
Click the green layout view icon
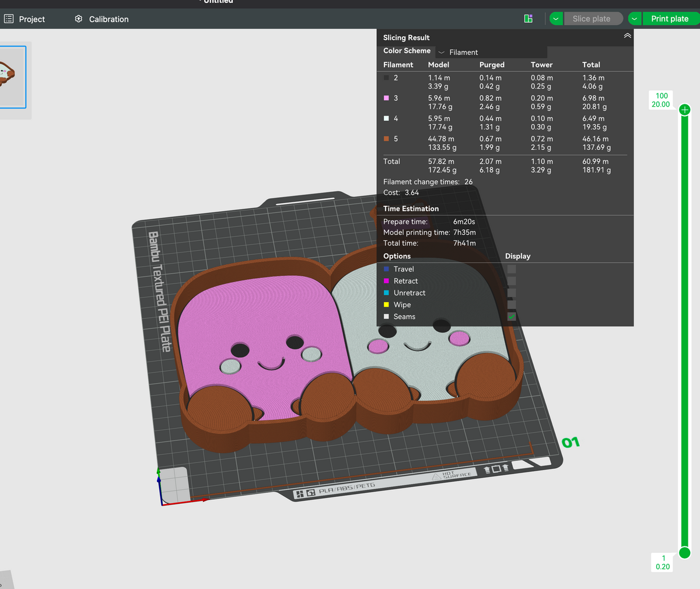(528, 19)
